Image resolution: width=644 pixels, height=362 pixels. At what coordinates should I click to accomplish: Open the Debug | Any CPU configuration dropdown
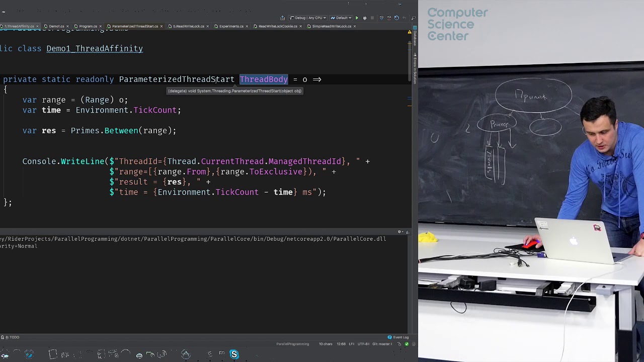[308, 18]
